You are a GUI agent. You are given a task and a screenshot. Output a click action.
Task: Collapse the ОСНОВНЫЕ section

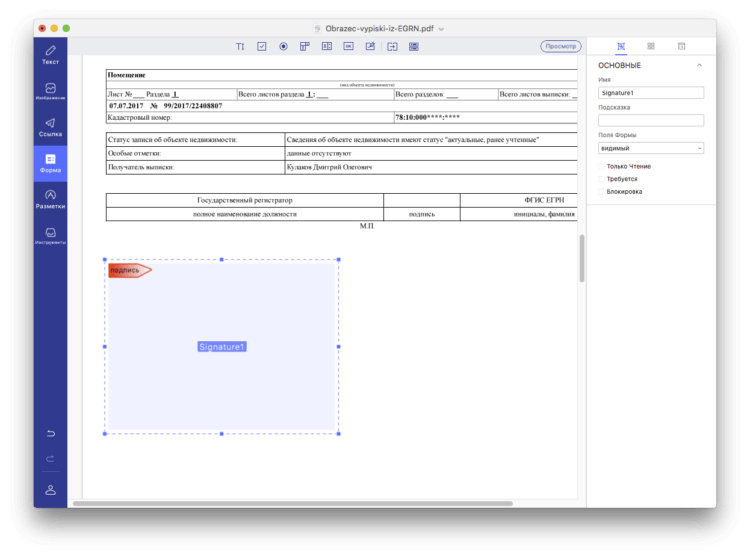click(x=699, y=65)
